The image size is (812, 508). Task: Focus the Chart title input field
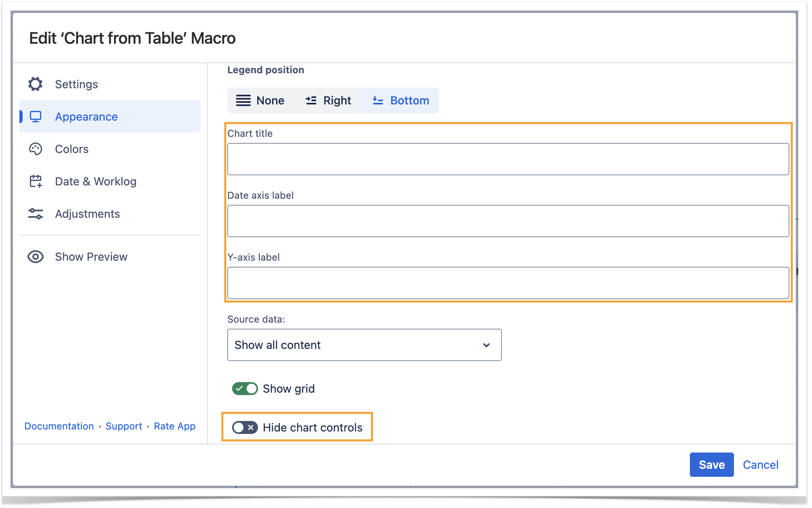508,159
